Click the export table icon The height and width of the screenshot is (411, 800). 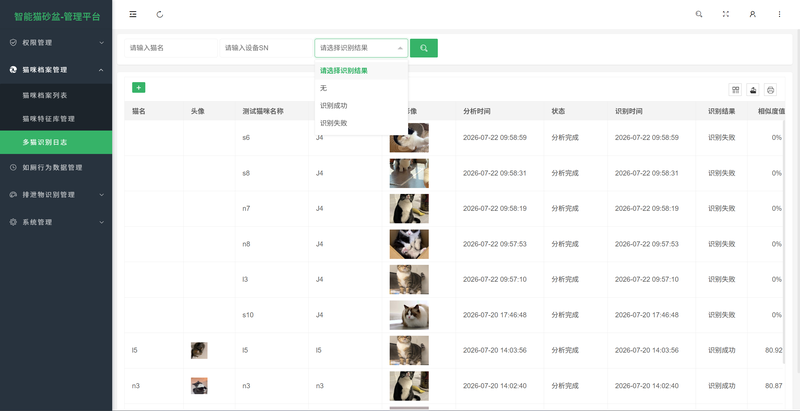click(x=753, y=90)
